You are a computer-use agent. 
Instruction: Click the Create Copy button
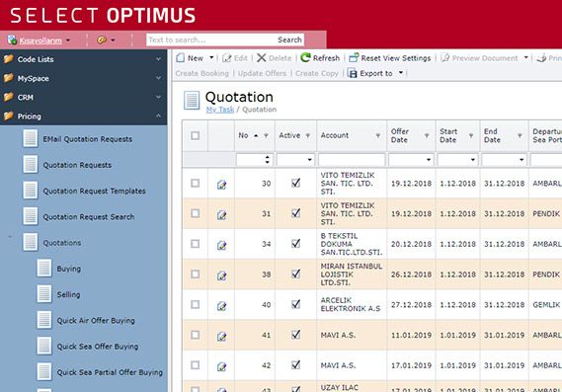(317, 73)
